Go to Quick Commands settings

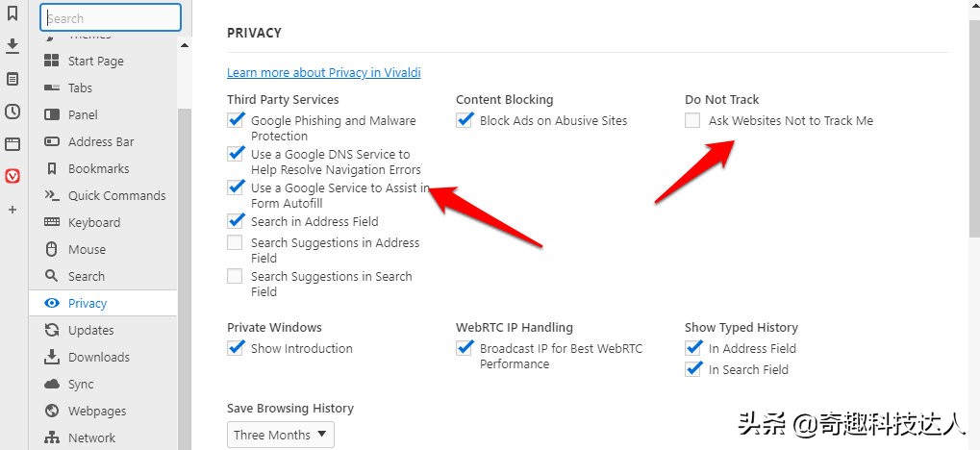coord(116,195)
